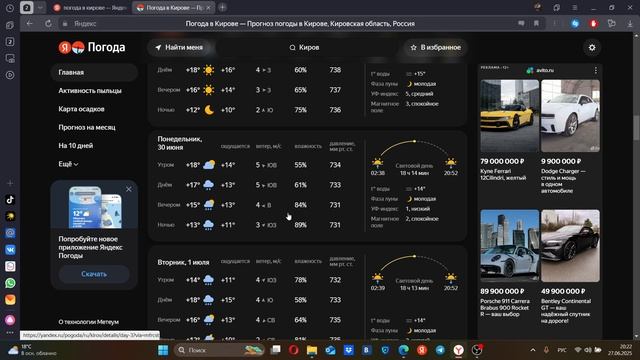Screen dimensions: 640x360
Task: Open File Explorer from the taskbar
Action: point(312,350)
